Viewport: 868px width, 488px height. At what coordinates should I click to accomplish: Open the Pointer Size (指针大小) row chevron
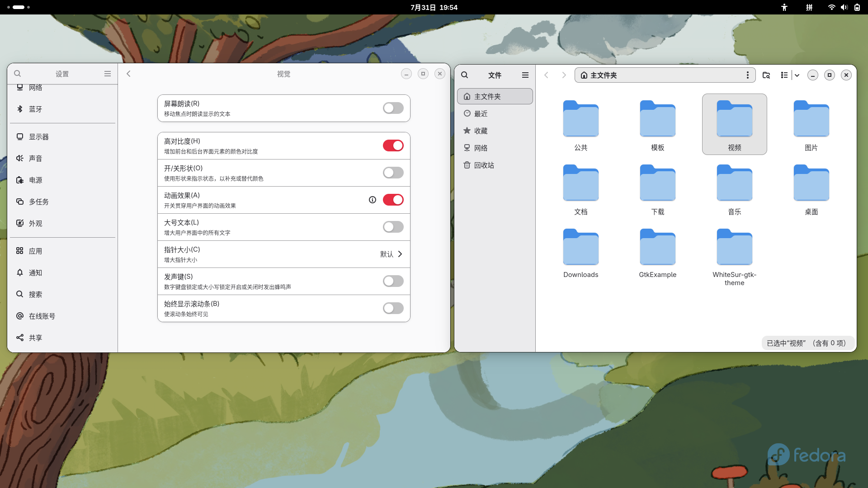(x=400, y=254)
